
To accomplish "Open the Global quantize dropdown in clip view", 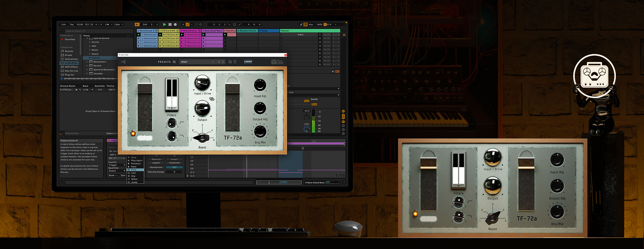I will pyautogui.click(x=117, y=171).
